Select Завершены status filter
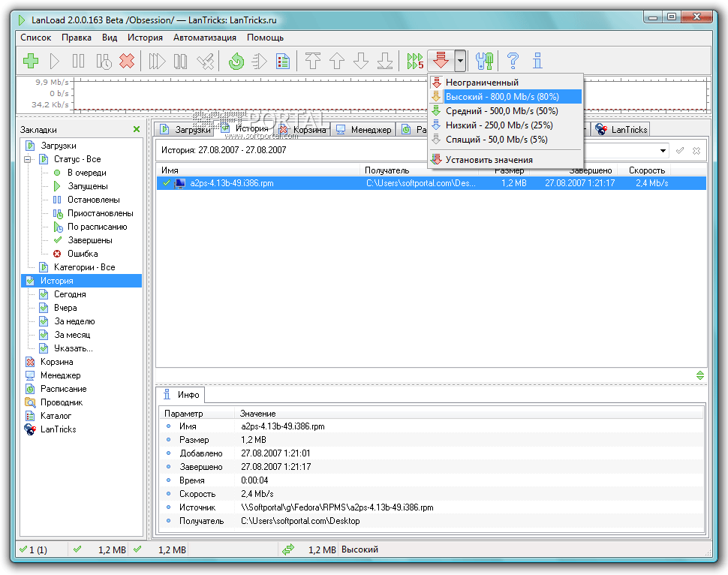Image resolution: width=728 pixels, height=575 pixels. coord(90,240)
